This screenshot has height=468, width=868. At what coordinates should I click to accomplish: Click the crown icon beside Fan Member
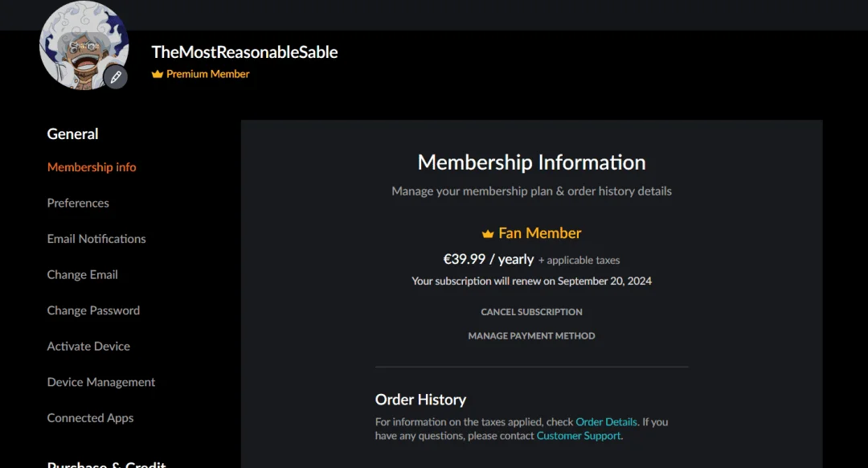point(488,234)
